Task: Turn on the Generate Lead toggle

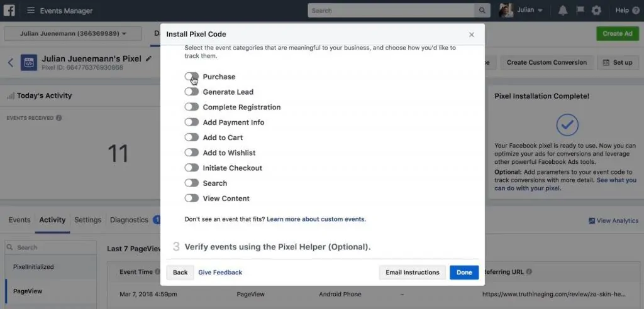Action: coord(191,92)
